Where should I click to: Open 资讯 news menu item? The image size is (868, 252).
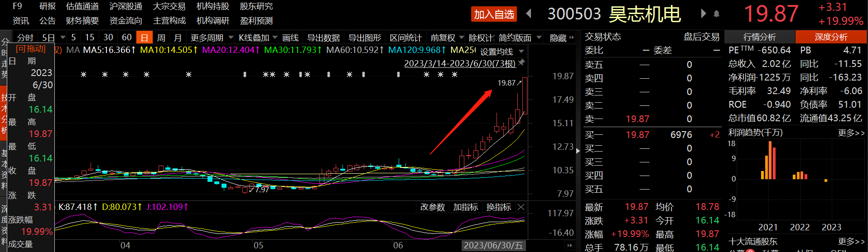21,21
